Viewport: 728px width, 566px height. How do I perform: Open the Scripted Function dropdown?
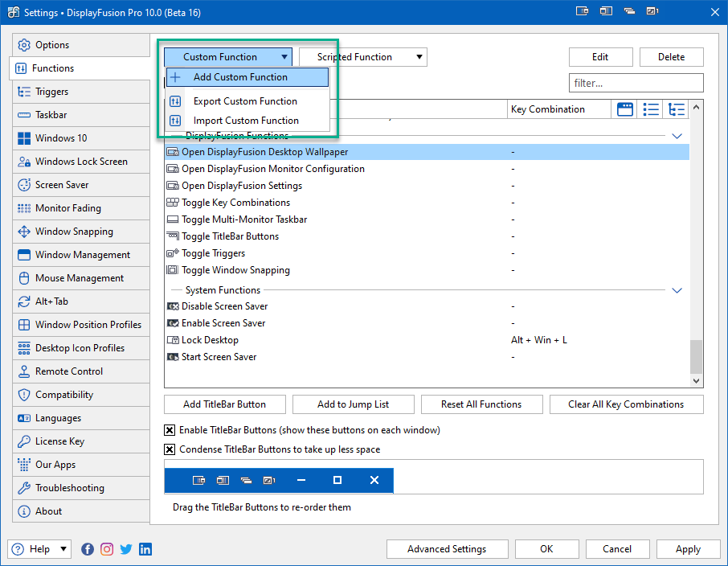[363, 57]
